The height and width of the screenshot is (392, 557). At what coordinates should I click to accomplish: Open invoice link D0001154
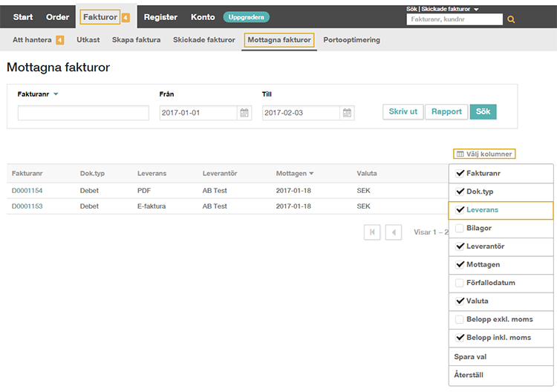click(27, 191)
